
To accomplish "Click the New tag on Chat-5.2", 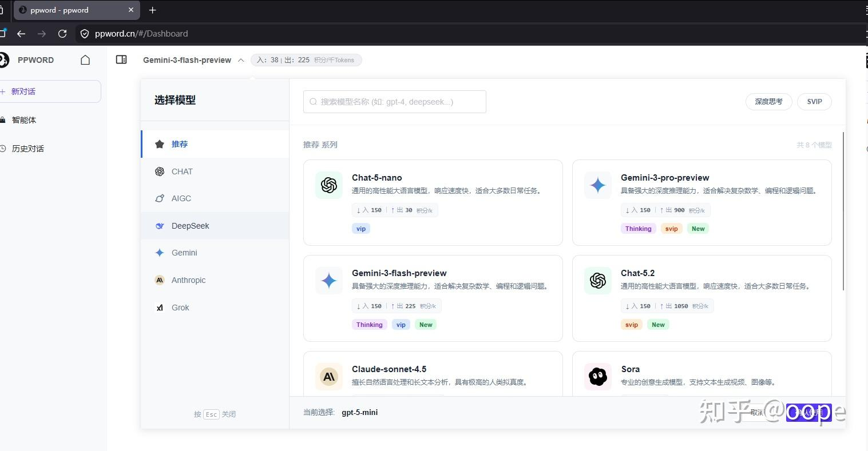I will coord(658,325).
